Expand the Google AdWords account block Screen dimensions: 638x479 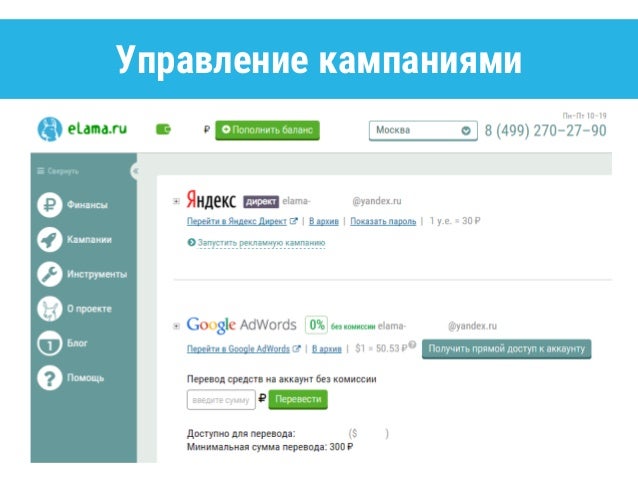(176, 326)
